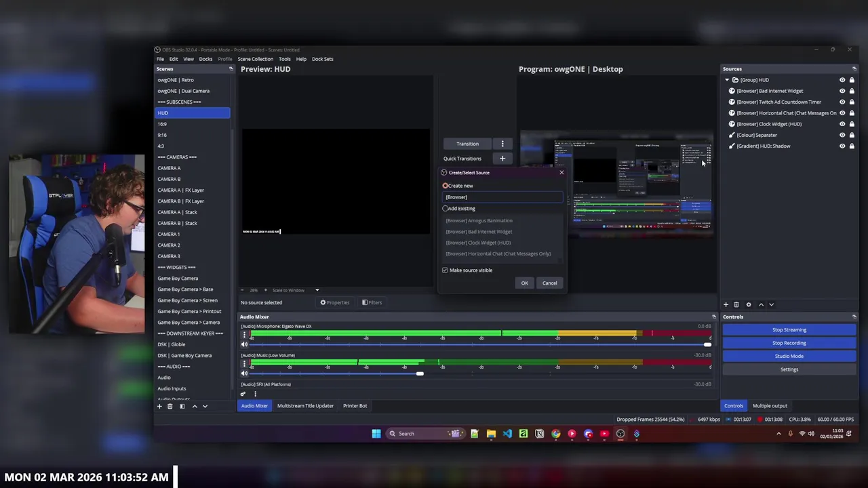Toggle the Studio Mode button
Screen dimensions: 868x488
point(789,357)
